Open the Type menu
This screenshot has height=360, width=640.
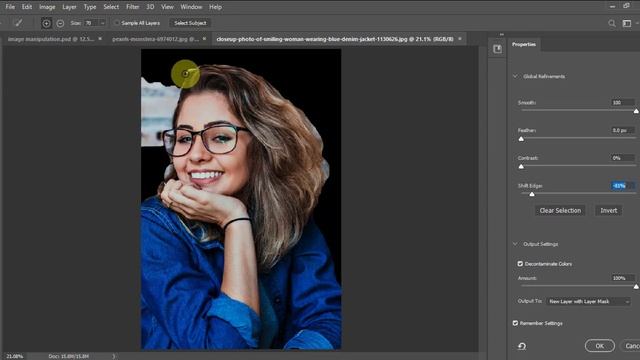[90, 7]
